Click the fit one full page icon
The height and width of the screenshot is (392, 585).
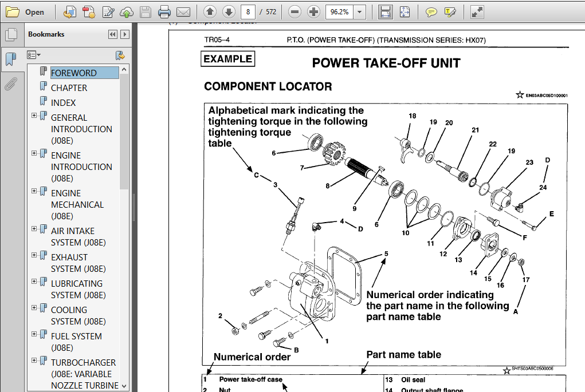(405, 12)
